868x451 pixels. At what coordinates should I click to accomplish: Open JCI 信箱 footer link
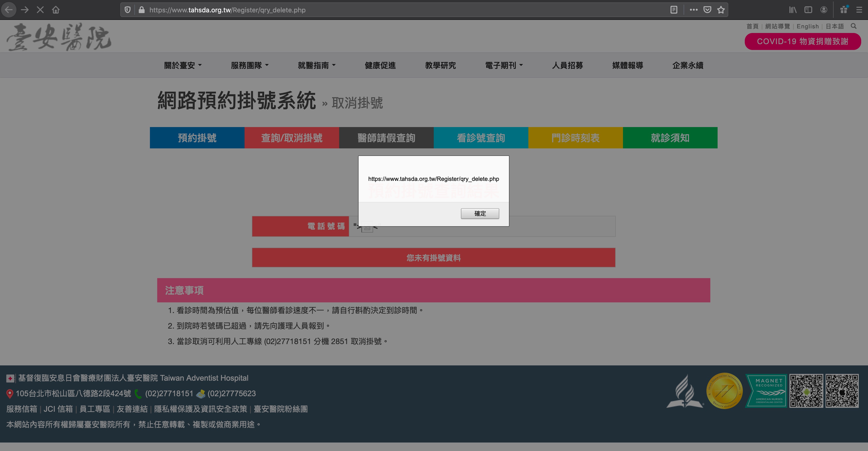58,409
